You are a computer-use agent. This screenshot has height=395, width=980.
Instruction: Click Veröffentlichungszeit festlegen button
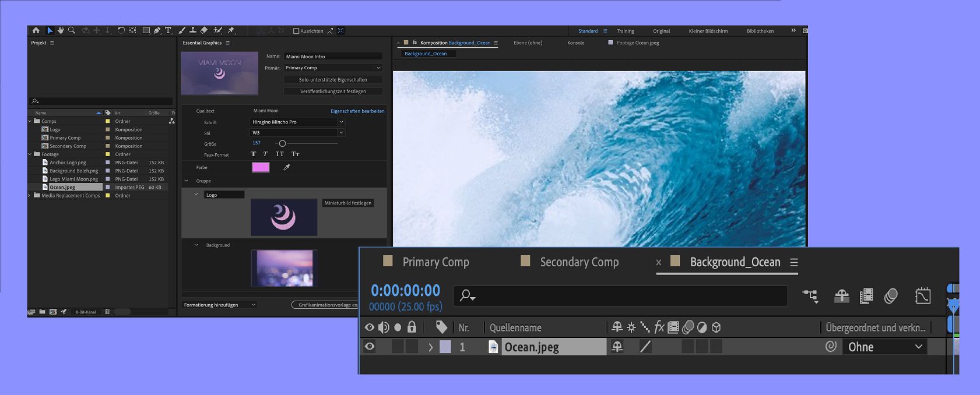click(x=333, y=91)
